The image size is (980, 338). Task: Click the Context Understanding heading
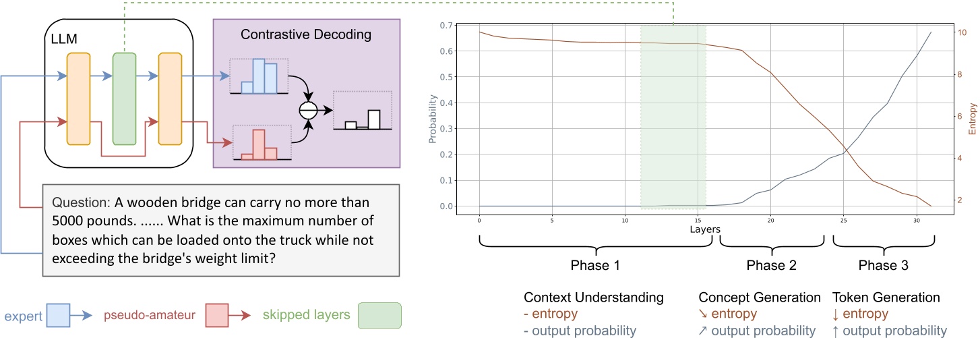594,298
